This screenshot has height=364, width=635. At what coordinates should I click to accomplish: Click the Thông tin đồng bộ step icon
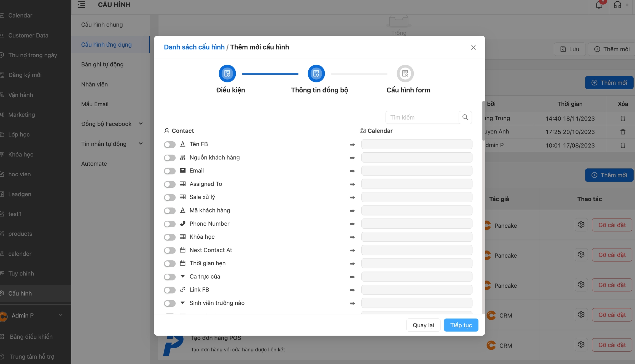(316, 74)
